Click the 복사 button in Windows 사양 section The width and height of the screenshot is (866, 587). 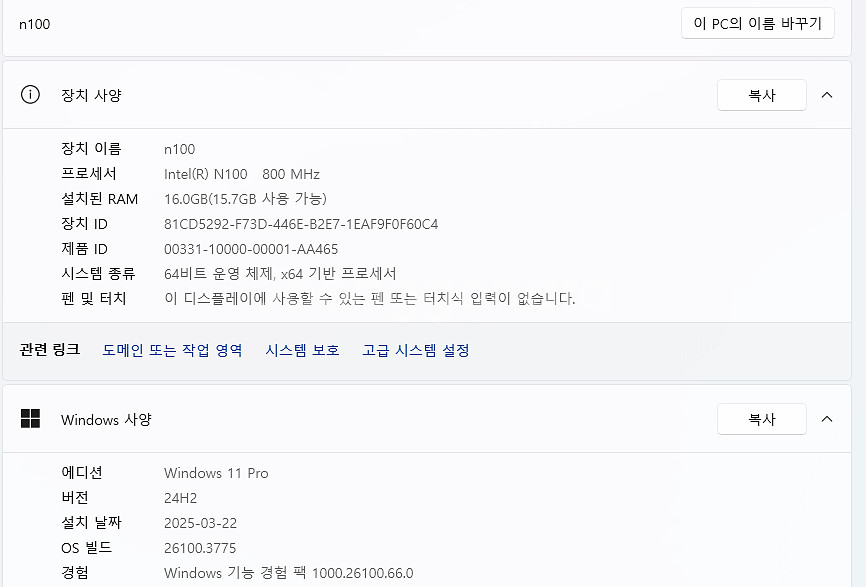click(x=761, y=419)
